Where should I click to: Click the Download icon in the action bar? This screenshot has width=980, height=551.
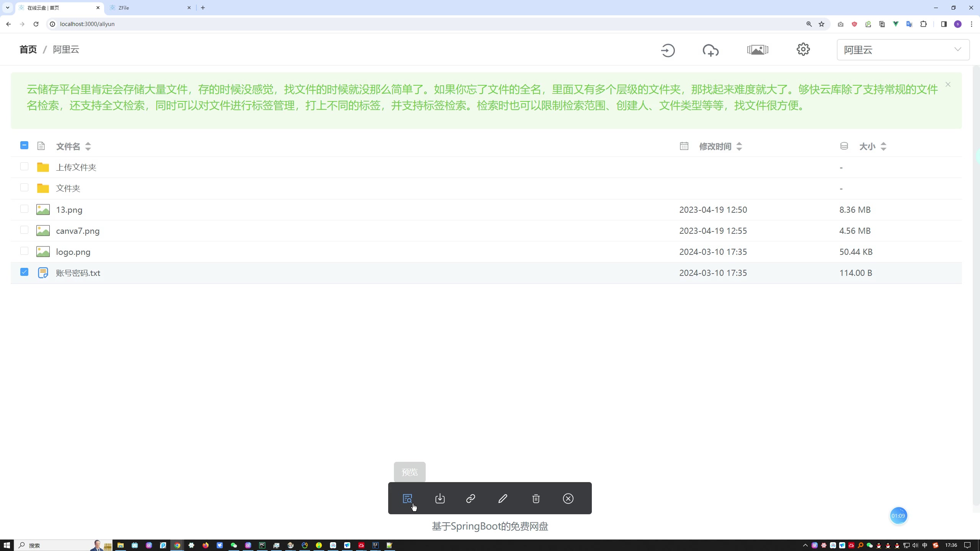(x=440, y=499)
